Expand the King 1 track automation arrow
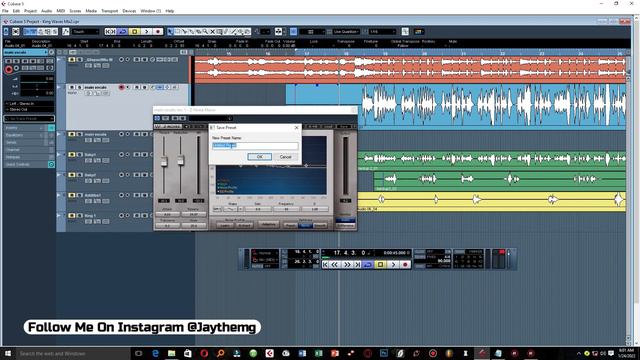The height and width of the screenshot is (360, 640). click(x=59, y=216)
